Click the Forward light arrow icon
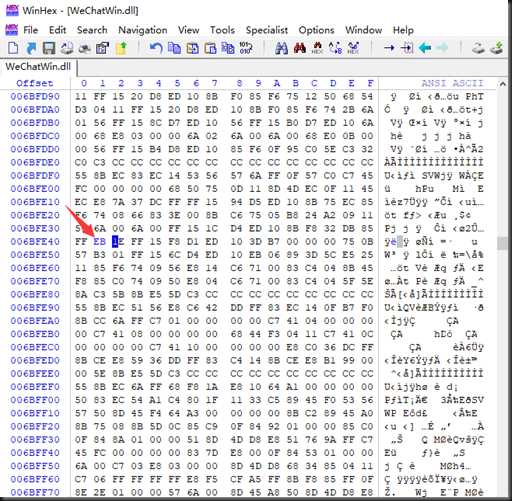512x501 pixels. pos(442,48)
